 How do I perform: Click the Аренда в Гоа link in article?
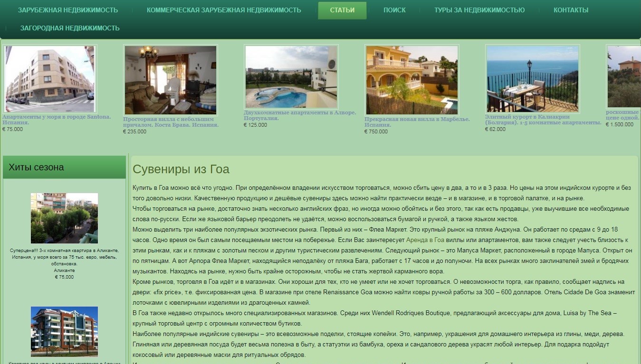tap(425, 240)
